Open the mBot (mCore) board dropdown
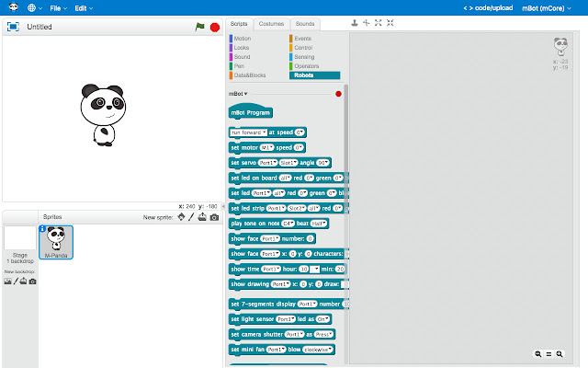This screenshot has width=588, height=368. click(x=547, y=8)
